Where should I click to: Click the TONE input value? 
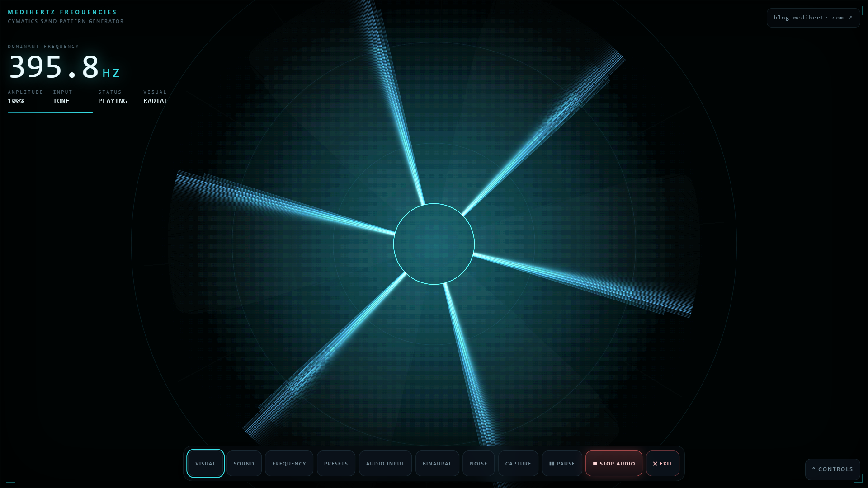click(x=61, y=101)
